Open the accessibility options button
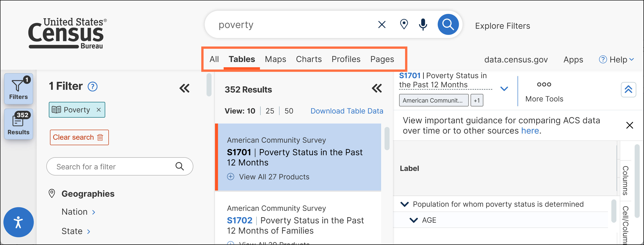 18,222
